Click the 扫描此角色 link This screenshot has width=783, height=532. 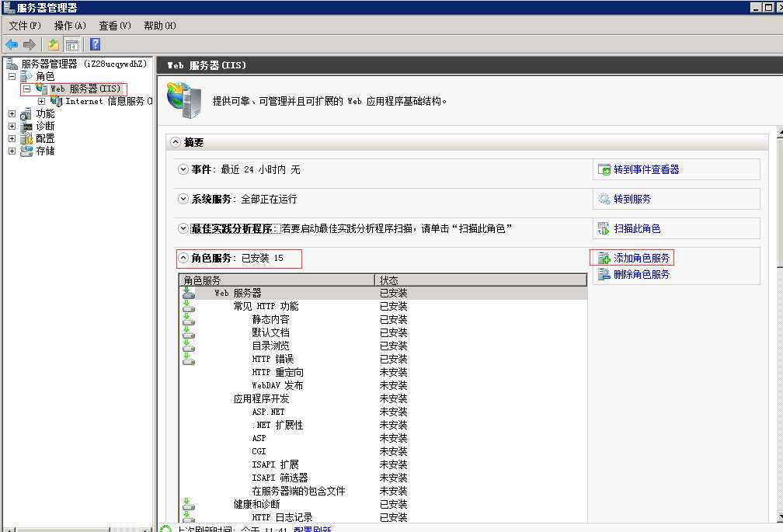[x=637, y=228]
